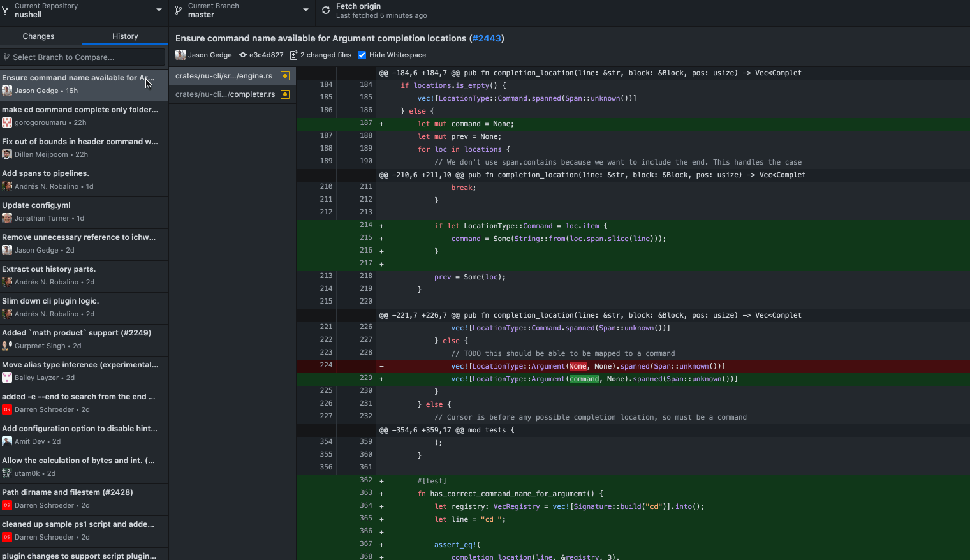Click the avatar on the 'added -e --end to search' commit
Screen dimensions: 970x560
[7, 409]
